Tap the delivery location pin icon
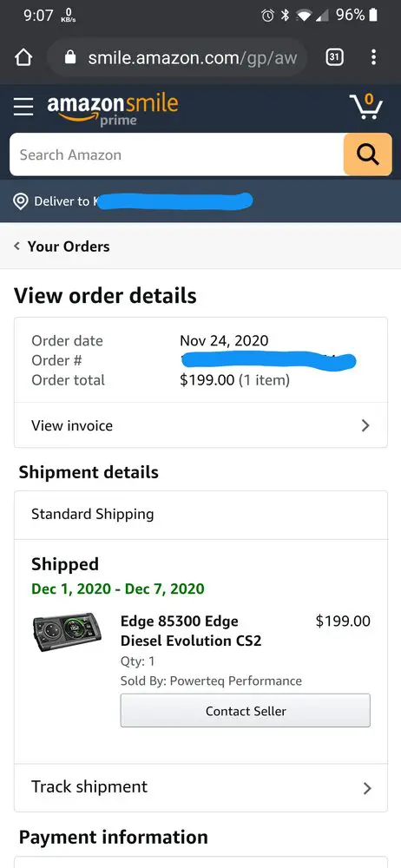 (21, 201)
